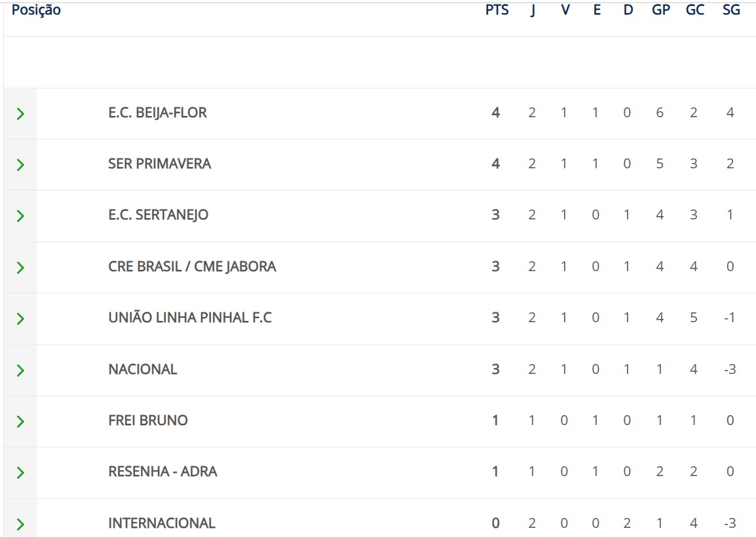Screen dimensions: 756x537
Task: Sort table by the PTS column header
Action: point(497,10)
